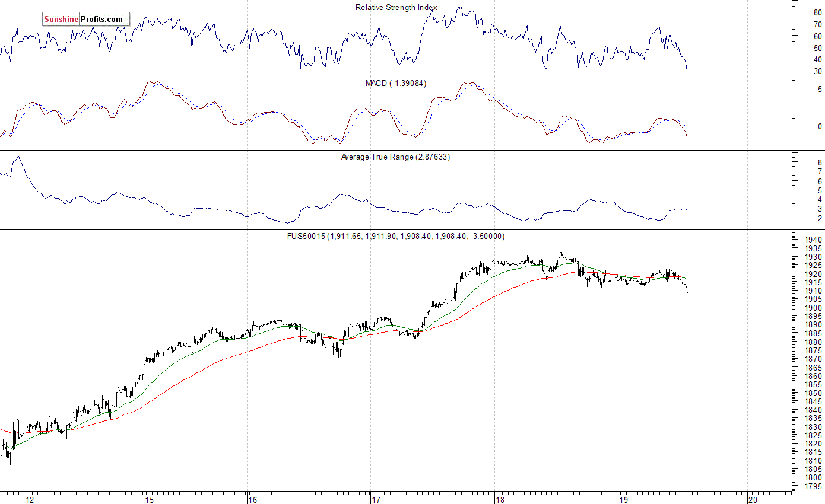825x504 pixels.
Task: Click the 1910 price axis label
Action: pos(813,291)
